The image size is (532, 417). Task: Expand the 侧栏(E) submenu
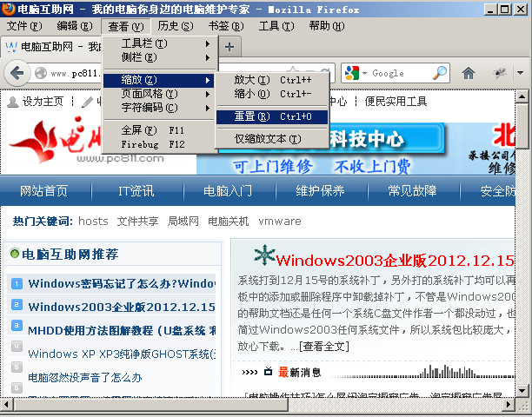tap(159, 57)
